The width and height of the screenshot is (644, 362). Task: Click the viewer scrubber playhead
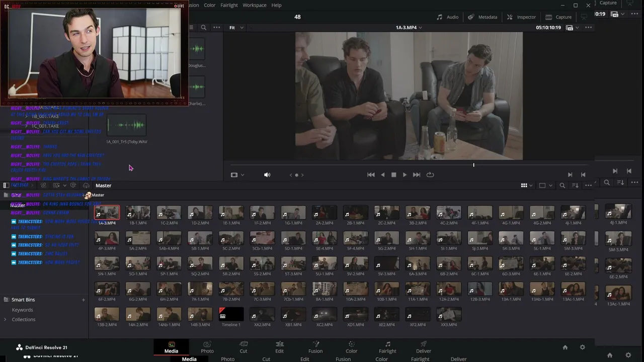[x=473, y=165]
